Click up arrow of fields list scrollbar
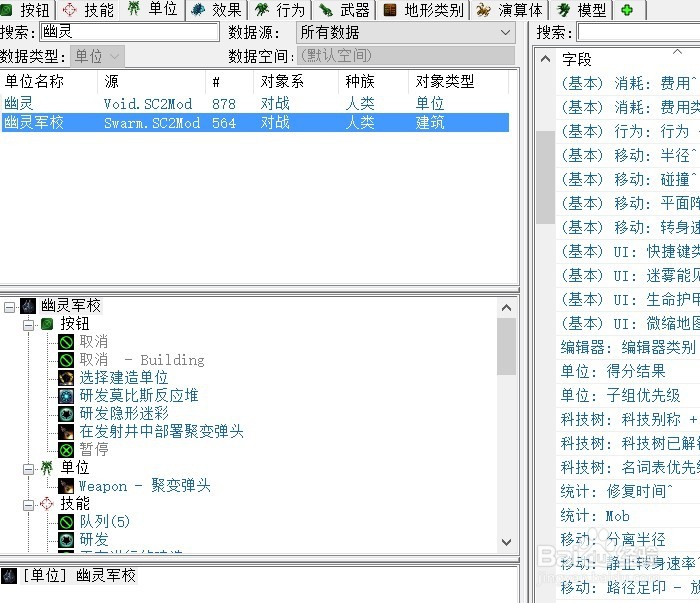The width and height of the screenshot is (700, 603). pyautogui.click(x=545, y=59)
